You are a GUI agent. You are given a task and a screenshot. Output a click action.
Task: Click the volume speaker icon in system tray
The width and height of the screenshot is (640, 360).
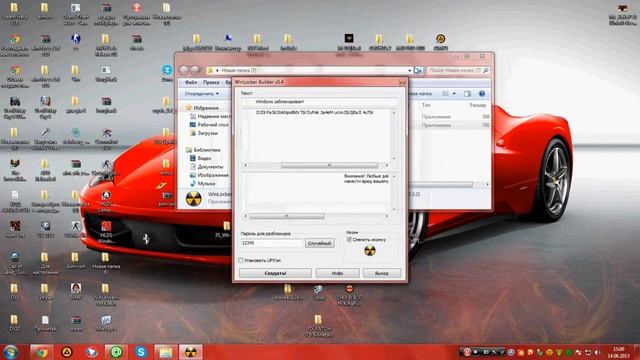click(x=598, y=352)
